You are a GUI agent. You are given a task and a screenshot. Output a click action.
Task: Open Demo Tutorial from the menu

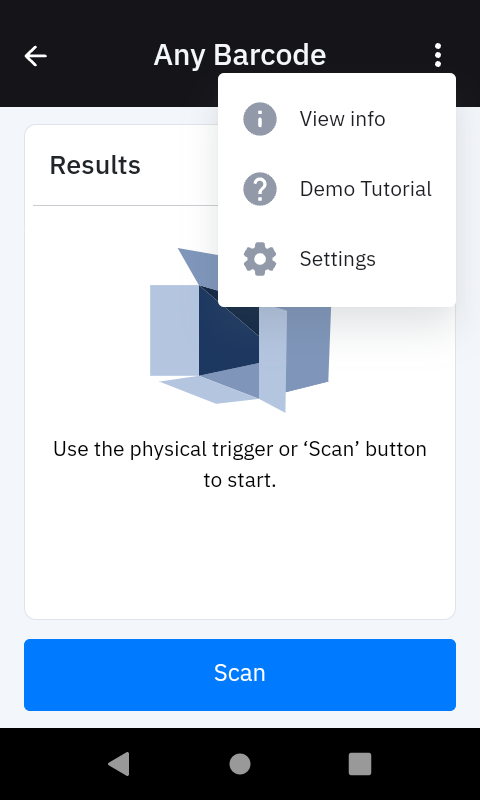pos(337,189)
